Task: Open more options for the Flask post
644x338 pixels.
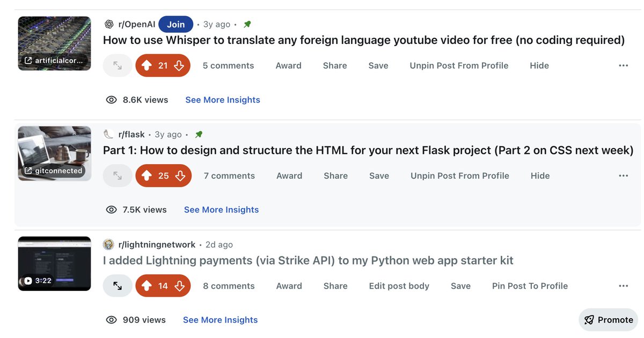Action: pyautogui.click(x=623, y=175)
